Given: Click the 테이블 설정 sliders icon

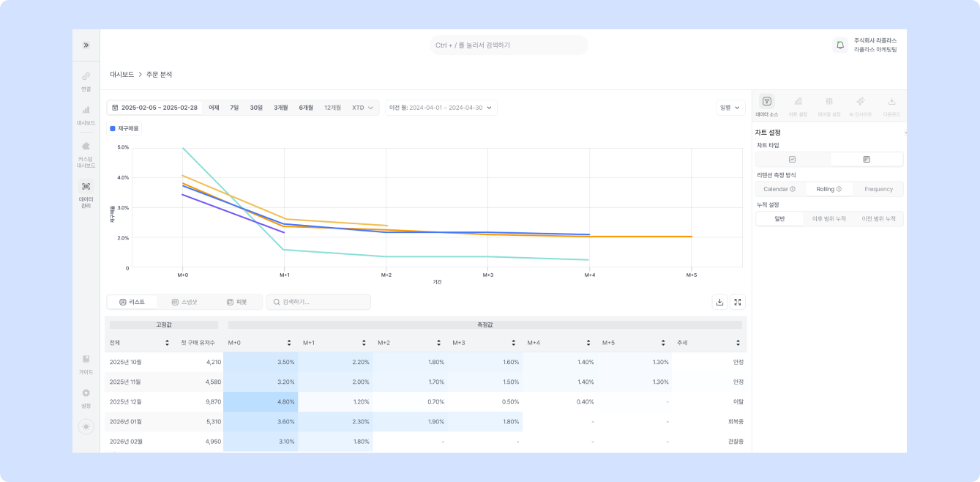Looking at the screenshot, I should point(829,102).
